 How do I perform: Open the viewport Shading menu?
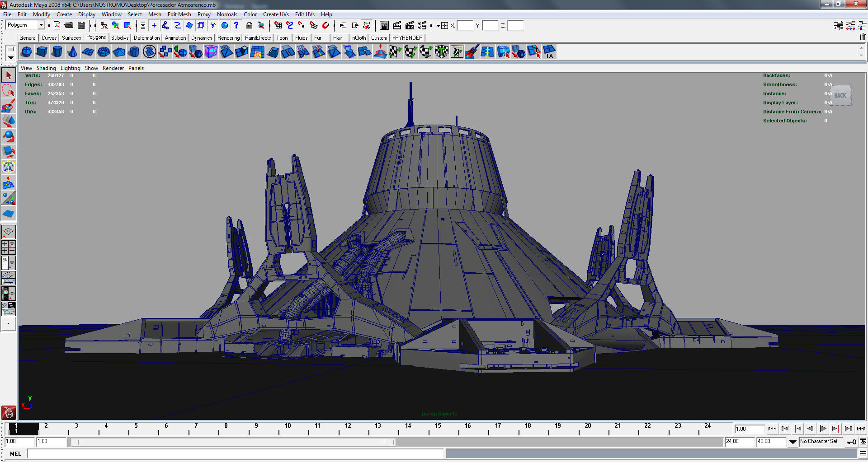click(x=46, y=68)
